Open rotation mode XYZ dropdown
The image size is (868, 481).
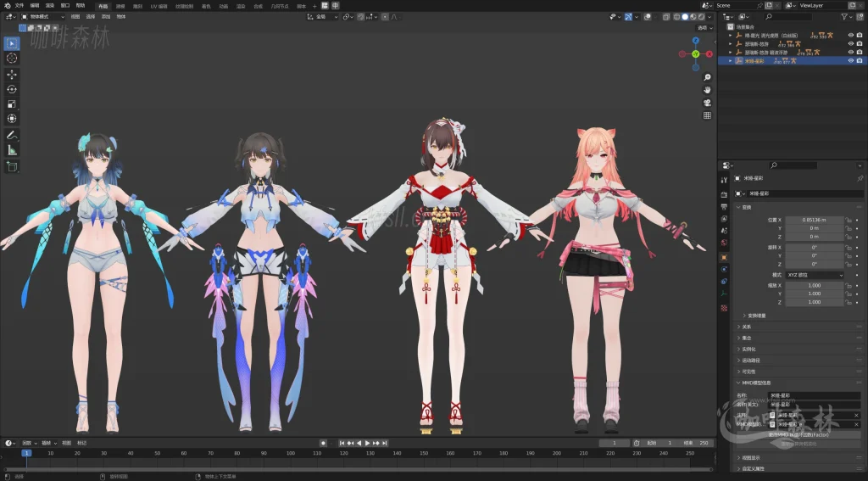click(x=815, y=275)
